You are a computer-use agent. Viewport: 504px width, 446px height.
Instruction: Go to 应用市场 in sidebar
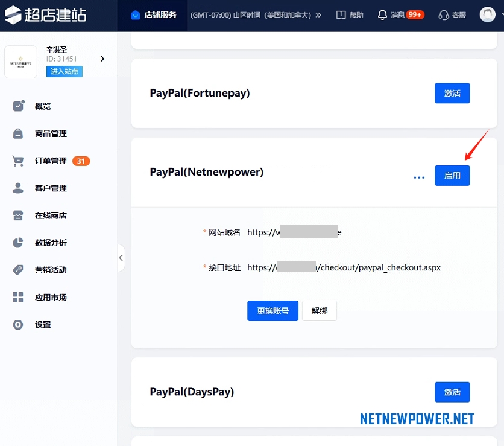[x=51, y=297]
